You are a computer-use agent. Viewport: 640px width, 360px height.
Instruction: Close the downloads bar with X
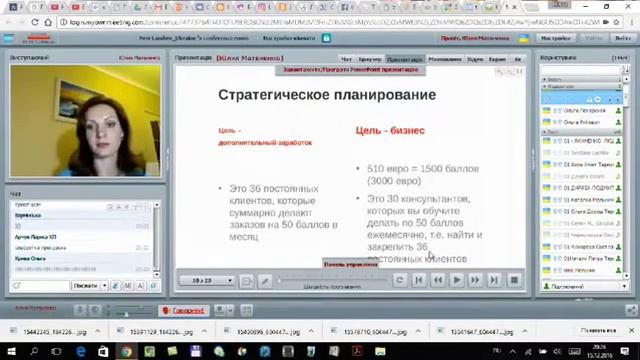coord(631,330)
